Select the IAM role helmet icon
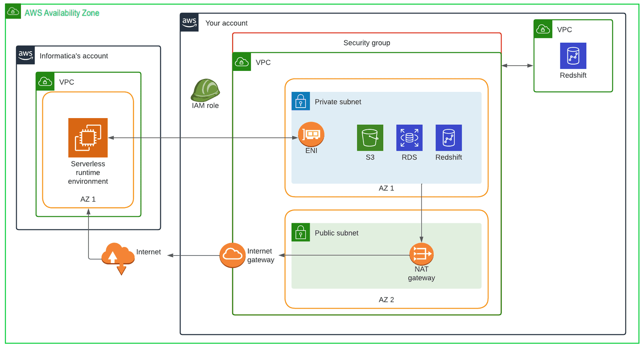Viewport: 644px width, 349px height. pos(205,90)
